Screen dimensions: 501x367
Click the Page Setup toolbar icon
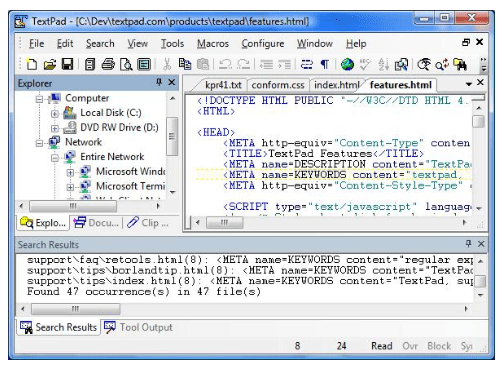144,64
